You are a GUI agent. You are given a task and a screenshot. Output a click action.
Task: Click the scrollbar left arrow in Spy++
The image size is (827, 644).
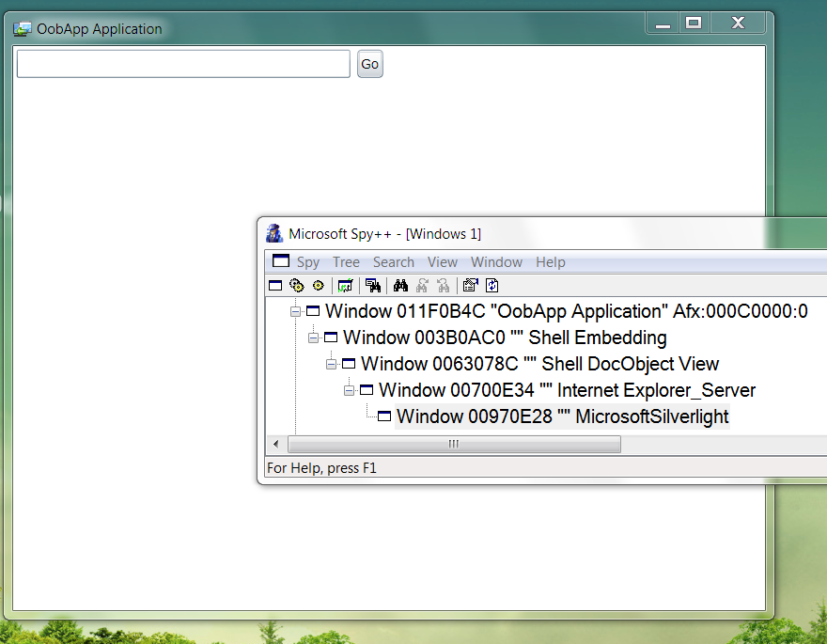click(x=276, y=444)
